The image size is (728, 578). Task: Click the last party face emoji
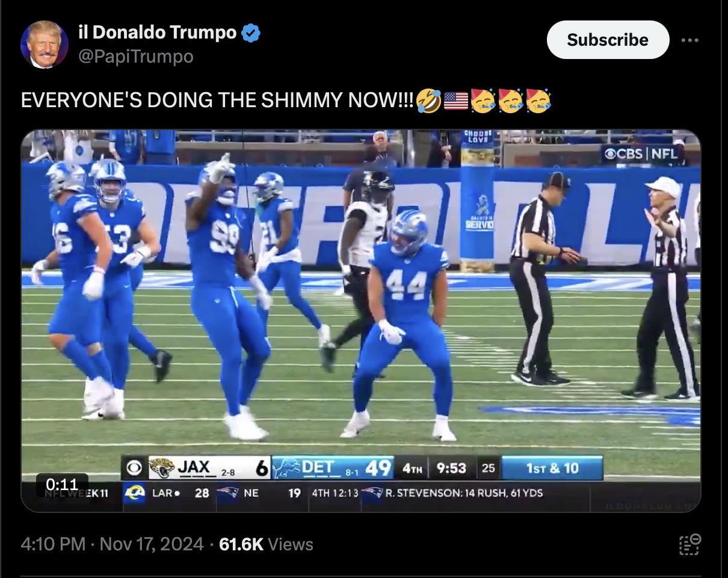538,100
